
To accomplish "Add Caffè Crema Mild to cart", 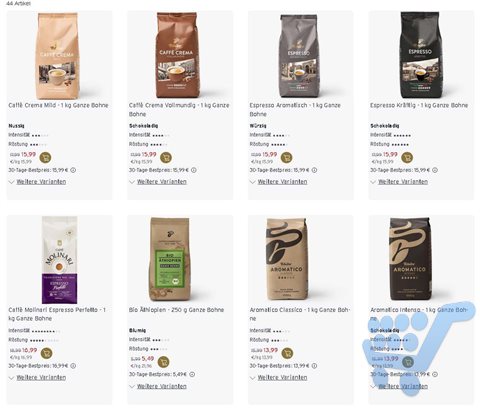I will click(x=45, y=157).
